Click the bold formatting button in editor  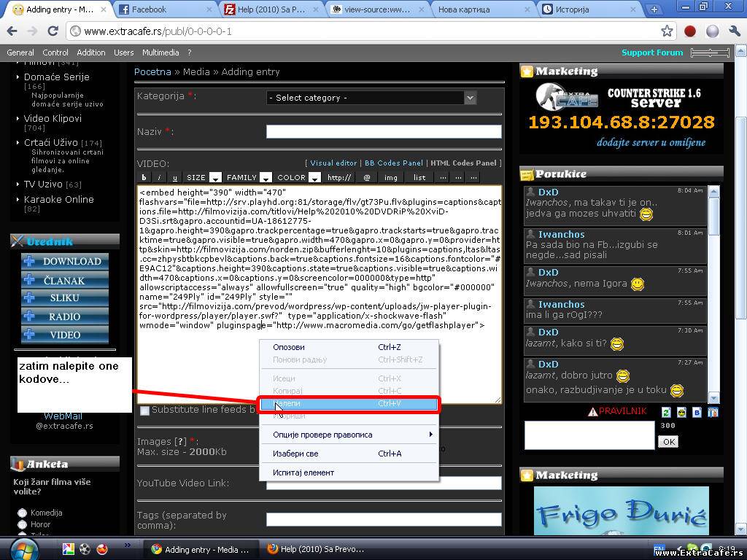(x=144, y=177)
